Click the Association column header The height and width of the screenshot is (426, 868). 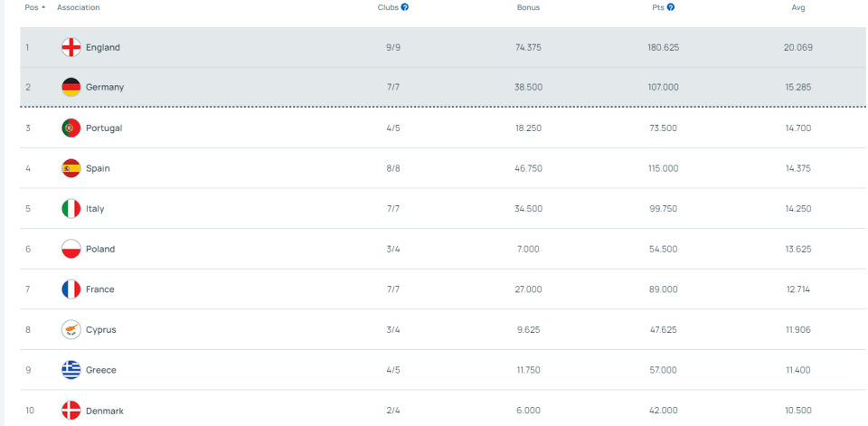coord(78,7)
